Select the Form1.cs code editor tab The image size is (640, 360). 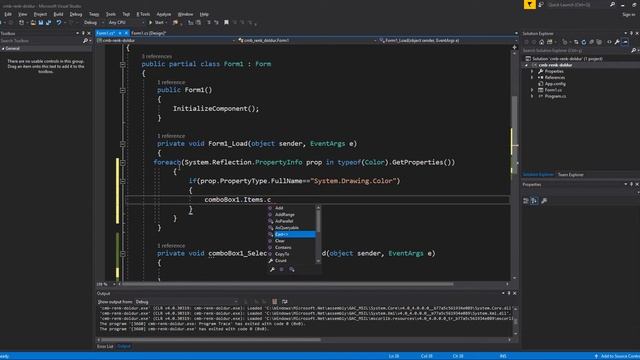[106, 33]
